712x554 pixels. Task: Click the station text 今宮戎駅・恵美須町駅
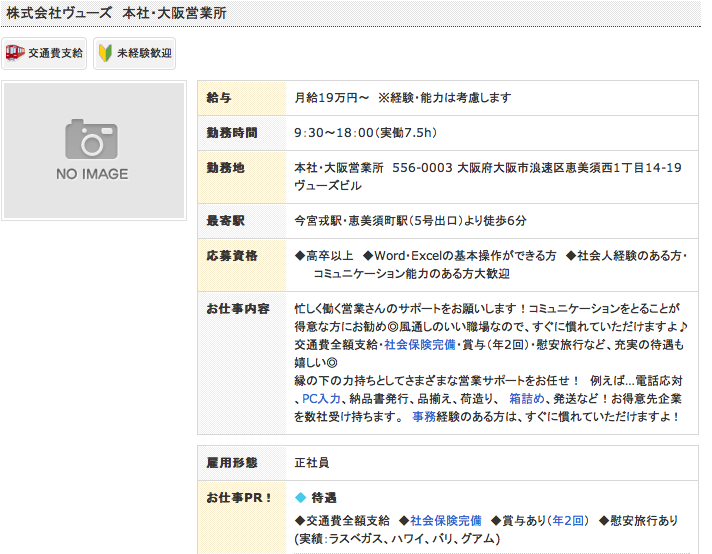(351, 221)
